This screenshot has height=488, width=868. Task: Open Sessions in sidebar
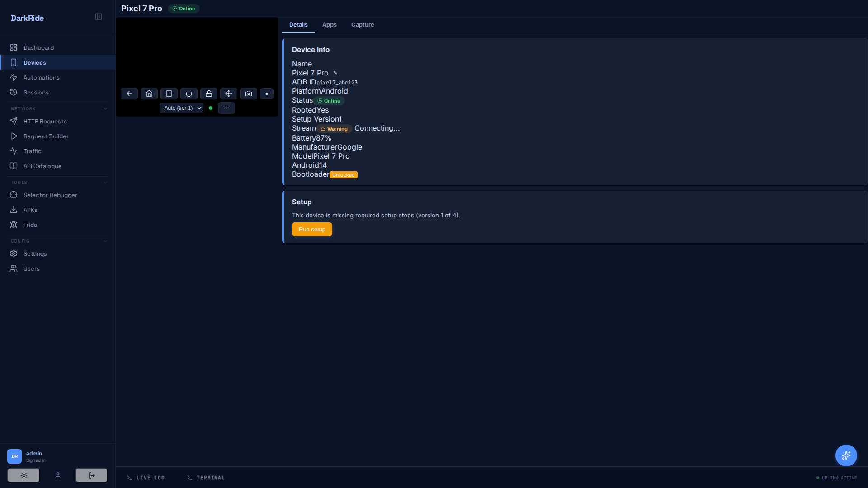coord(58,92)
